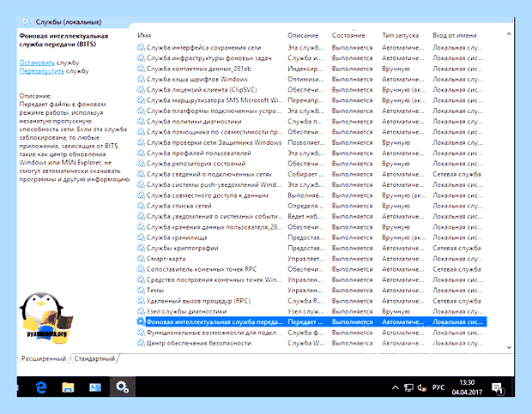Click gear icon of Служба проверки сети Защитника Windows
Image resolution: width=532 pixels, height=414 pixels.
tap(141, 142)
